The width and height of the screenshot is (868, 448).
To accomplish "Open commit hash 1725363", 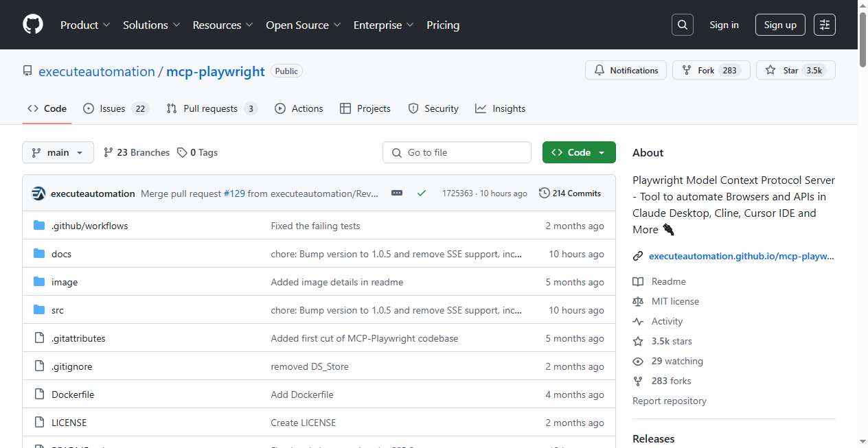I will point(457,193).
